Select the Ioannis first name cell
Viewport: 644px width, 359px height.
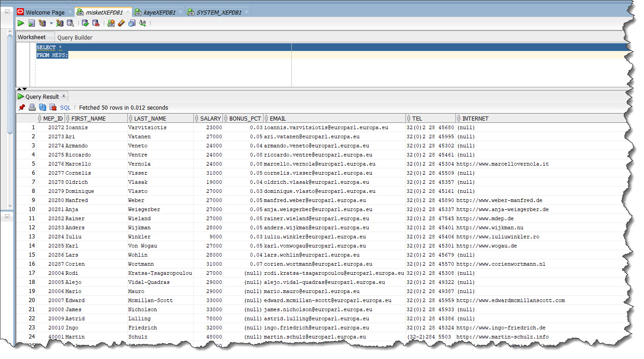click(96, 127)
